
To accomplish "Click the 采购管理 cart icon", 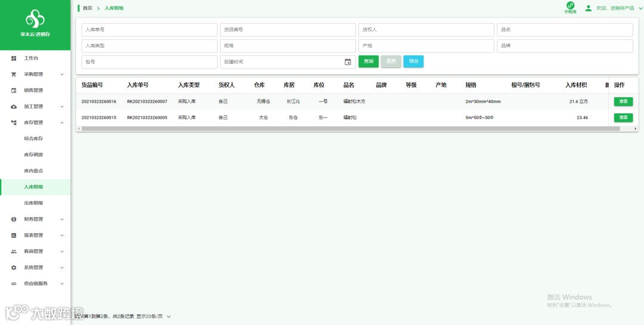I will click(14, 75).
